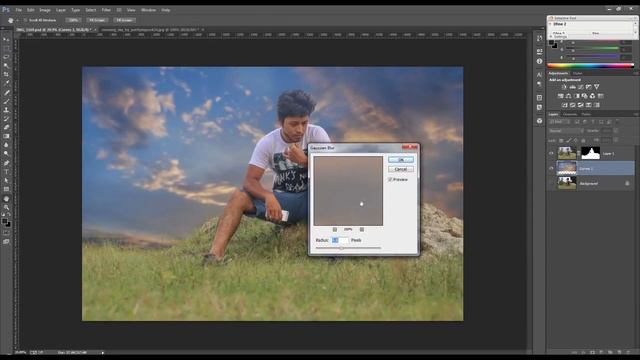This screenshot has width=640, height=360.
Task: Open the Window menu
Action: 148,10
